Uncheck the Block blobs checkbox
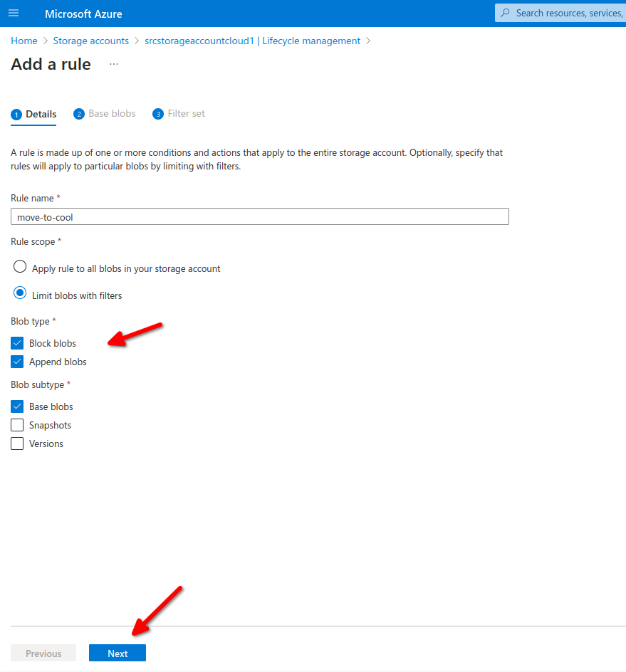The height and width of the screenshot is (672, 626). (x=17, y=343)
